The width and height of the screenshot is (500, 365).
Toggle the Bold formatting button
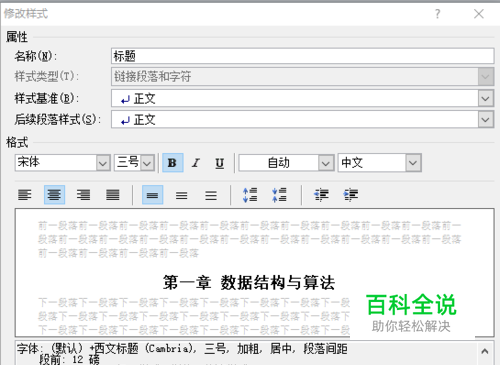point(172,163)
